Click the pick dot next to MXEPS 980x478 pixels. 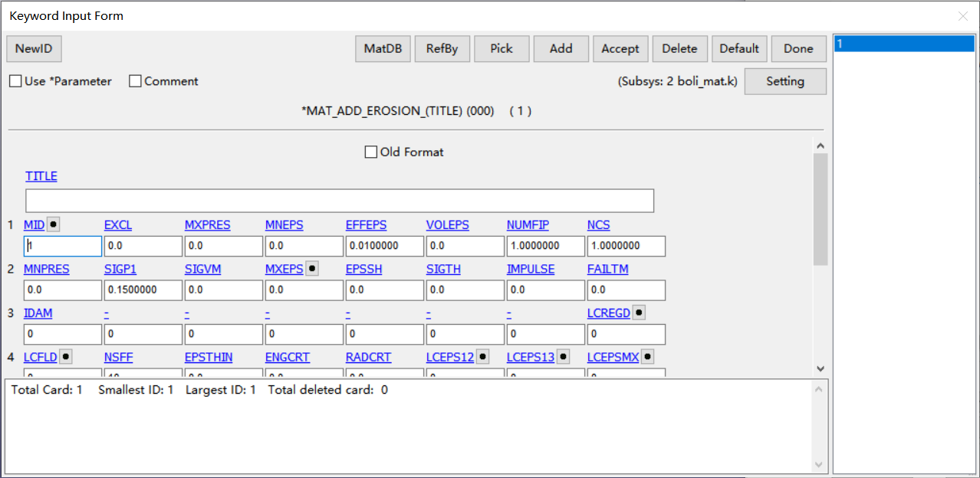coord(312,269)
